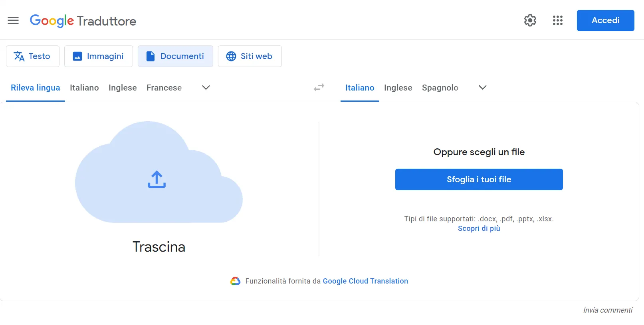Select Rileva lingua source option
The image size is (644, 325).
point(36,88)
